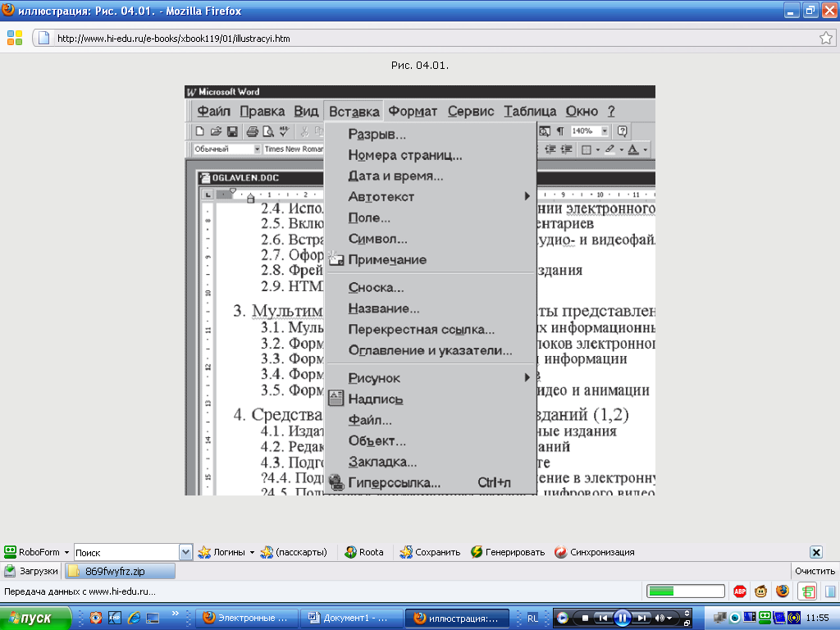Click the Save diskette icon in the Word toolbar

(232, 131)
